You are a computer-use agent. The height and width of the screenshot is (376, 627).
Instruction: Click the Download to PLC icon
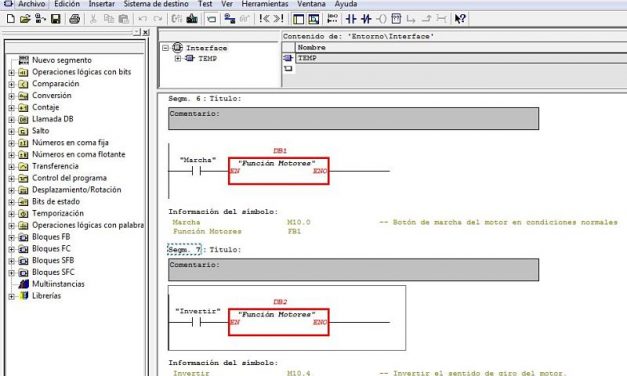[192, 19]
